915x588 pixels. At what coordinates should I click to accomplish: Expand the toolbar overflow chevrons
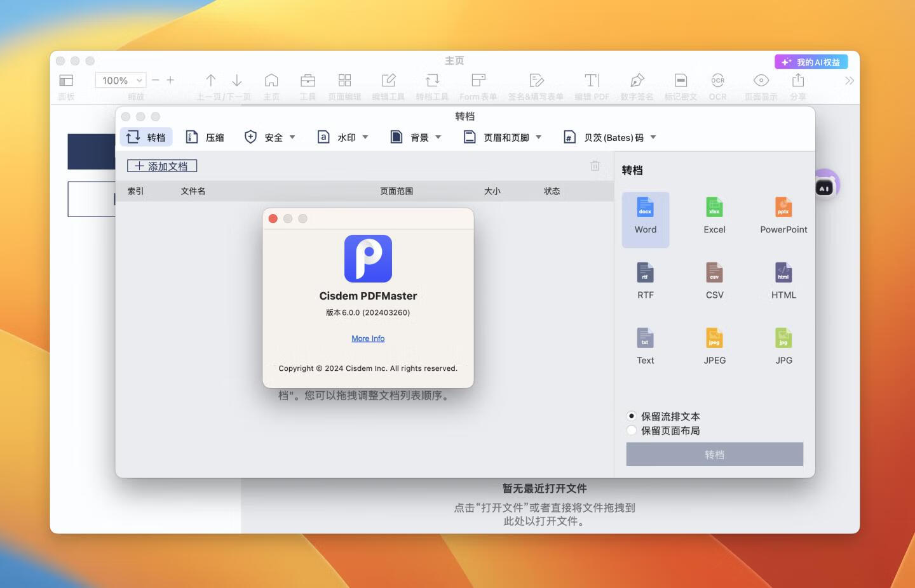[850, 81]
